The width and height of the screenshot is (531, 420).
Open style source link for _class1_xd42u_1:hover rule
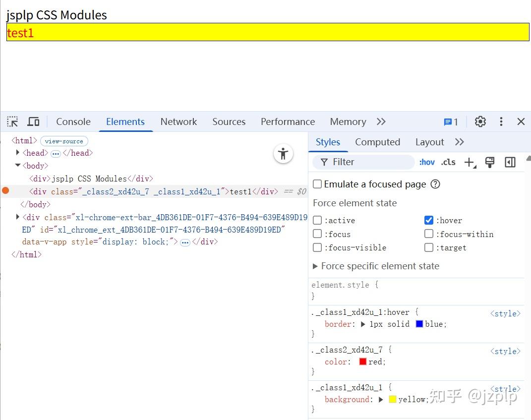point(505,314)
